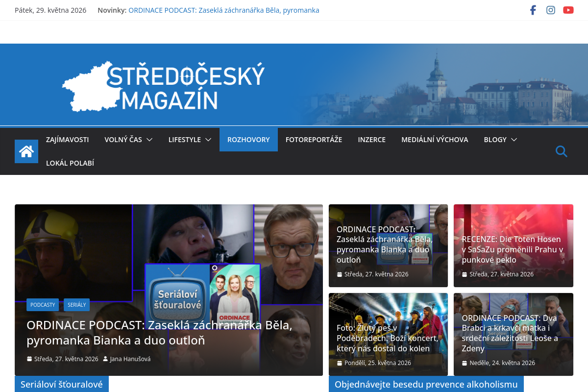Click the home icon in navigation

[26, 151]
